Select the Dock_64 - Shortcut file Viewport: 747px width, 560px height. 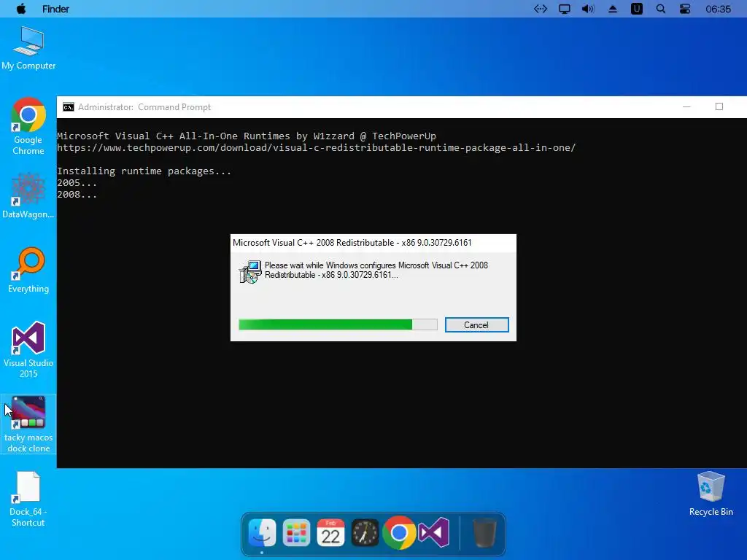click(28, 499)
